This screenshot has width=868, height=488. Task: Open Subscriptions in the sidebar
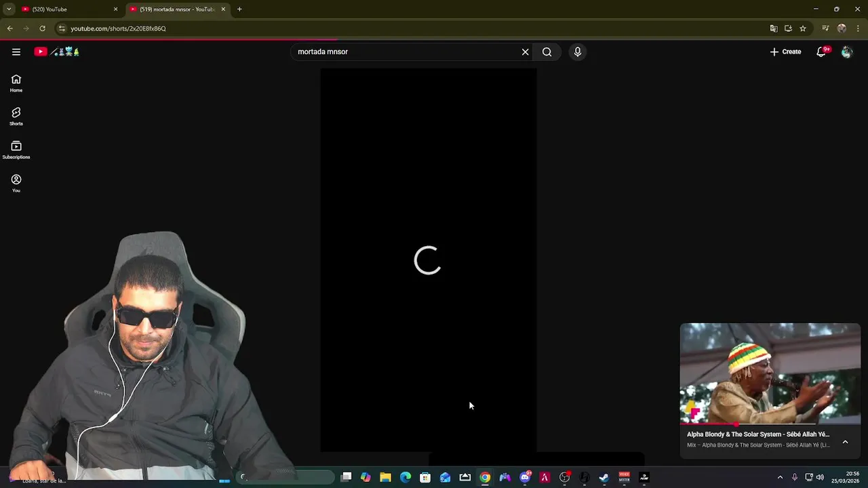click(x=16, y=150)
